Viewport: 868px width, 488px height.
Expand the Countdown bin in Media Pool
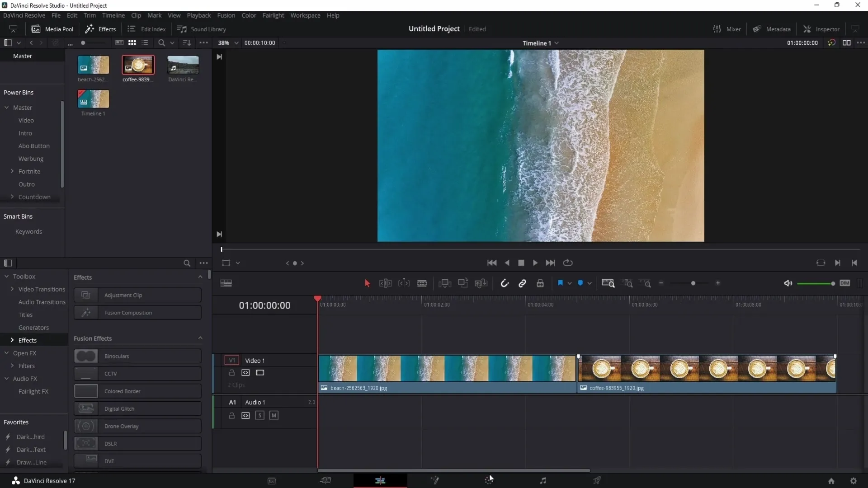click(12, 197)
